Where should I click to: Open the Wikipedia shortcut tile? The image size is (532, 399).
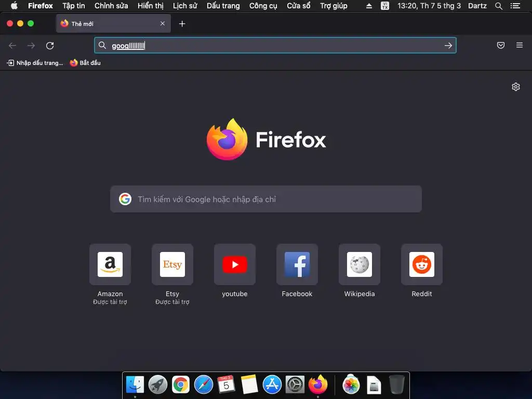pyautogui.click(x=360, y=264)
